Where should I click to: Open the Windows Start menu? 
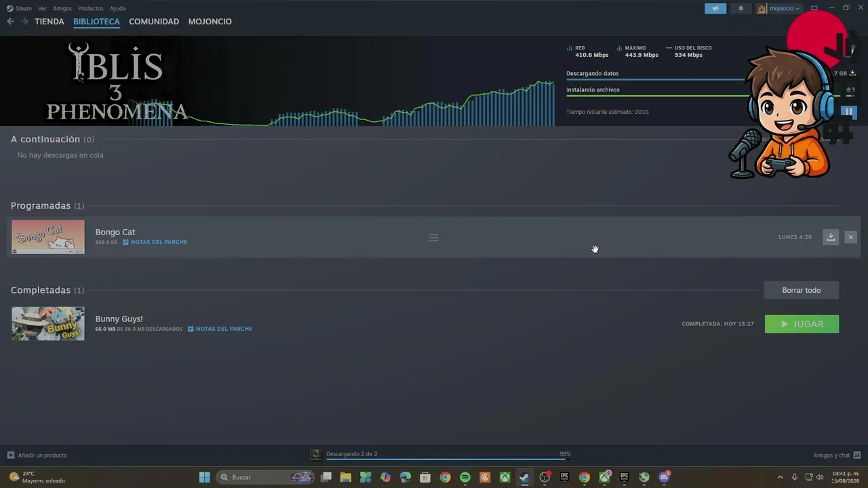pyautogui.click(x=205, y=477)
